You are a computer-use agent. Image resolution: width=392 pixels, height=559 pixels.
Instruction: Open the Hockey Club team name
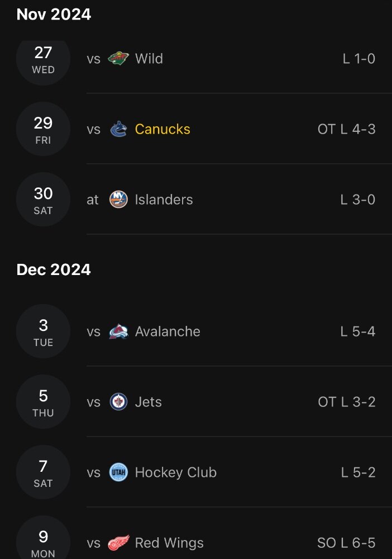[175, 472]
